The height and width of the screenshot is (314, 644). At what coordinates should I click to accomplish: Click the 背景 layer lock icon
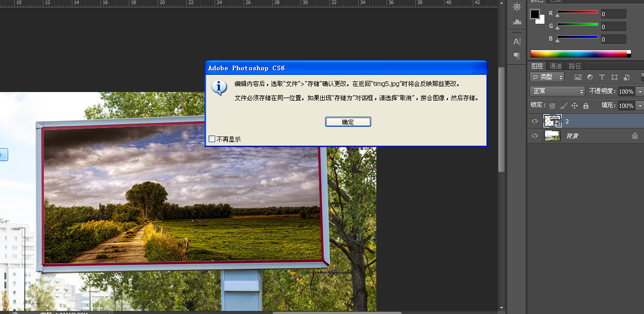(635, 136)
